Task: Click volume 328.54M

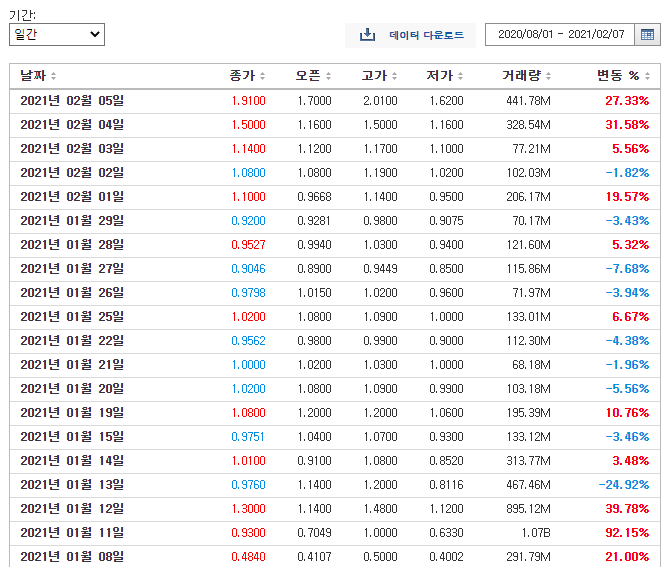Action: pyautogui.click(x=528, y=125)
